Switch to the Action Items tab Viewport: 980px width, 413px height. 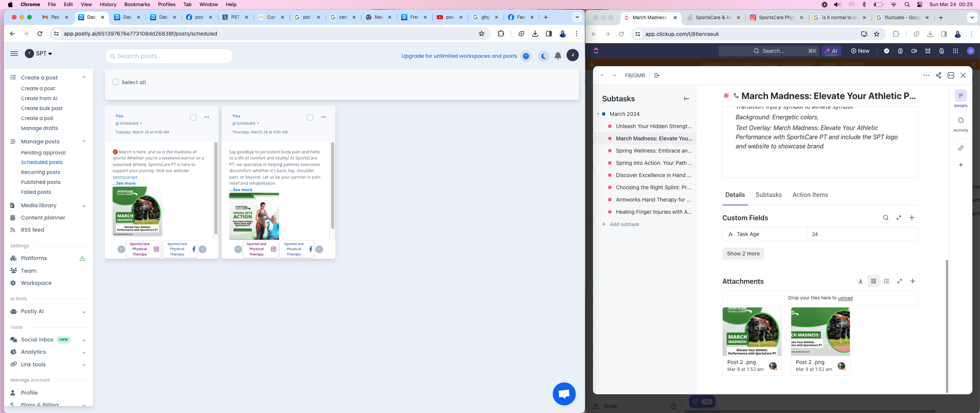pos(810,195)
